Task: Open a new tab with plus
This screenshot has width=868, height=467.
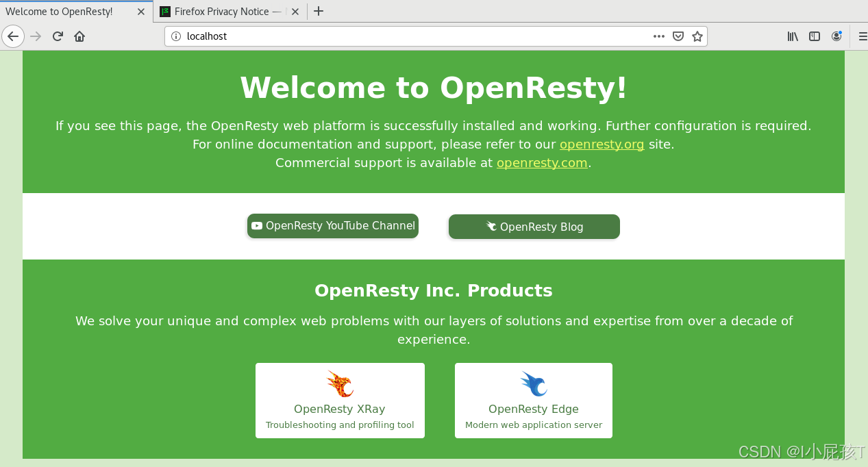Action: point(319,11)
